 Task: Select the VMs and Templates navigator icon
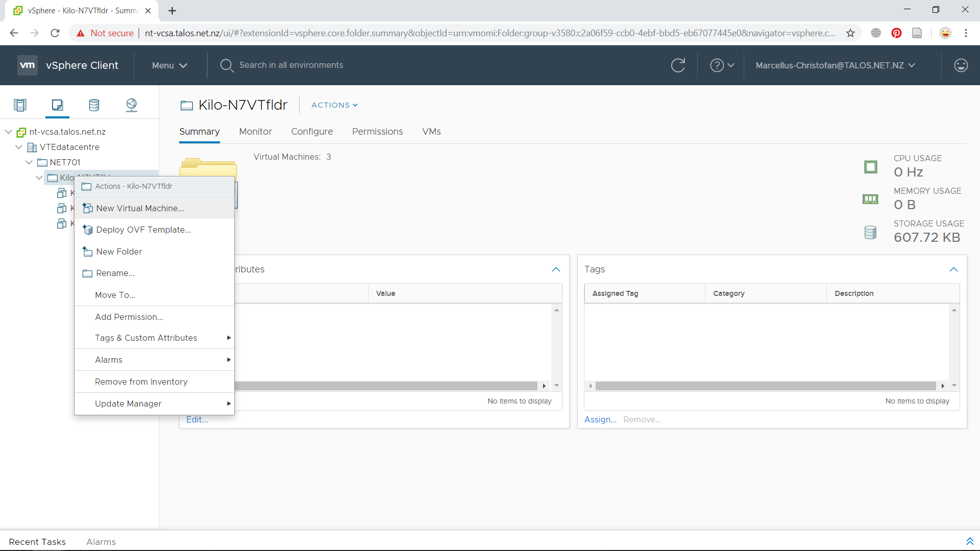click(57, 105)
